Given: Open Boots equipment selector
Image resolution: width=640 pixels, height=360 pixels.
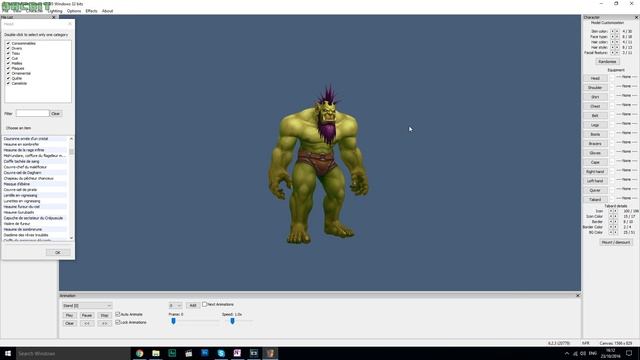Looking at the screenshot, I should click(595, 134).
